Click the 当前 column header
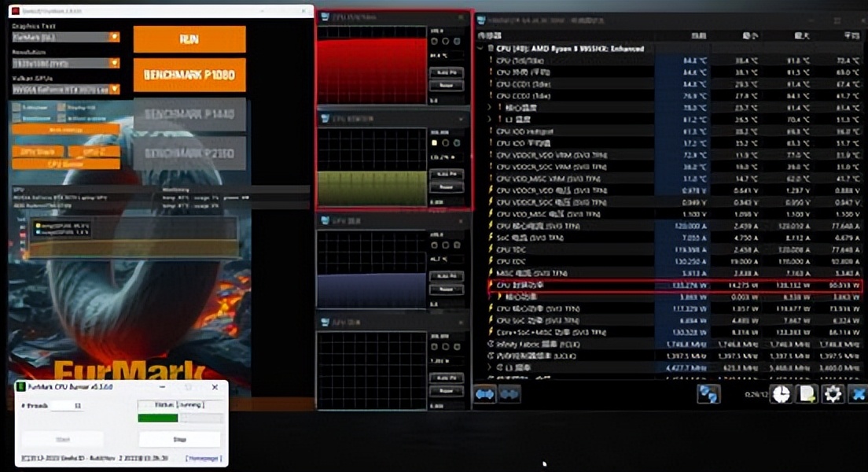Viewport: 868px width, 472px height. tap(699, 36)
